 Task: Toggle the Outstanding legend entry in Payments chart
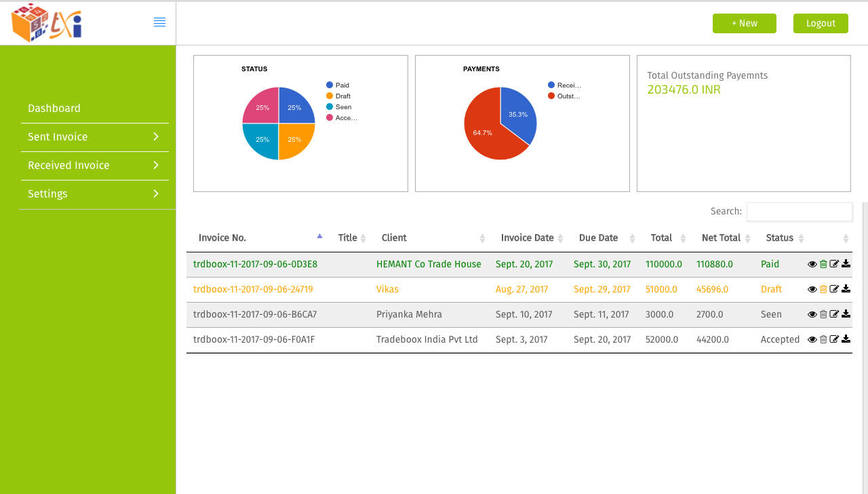point(564,96)
